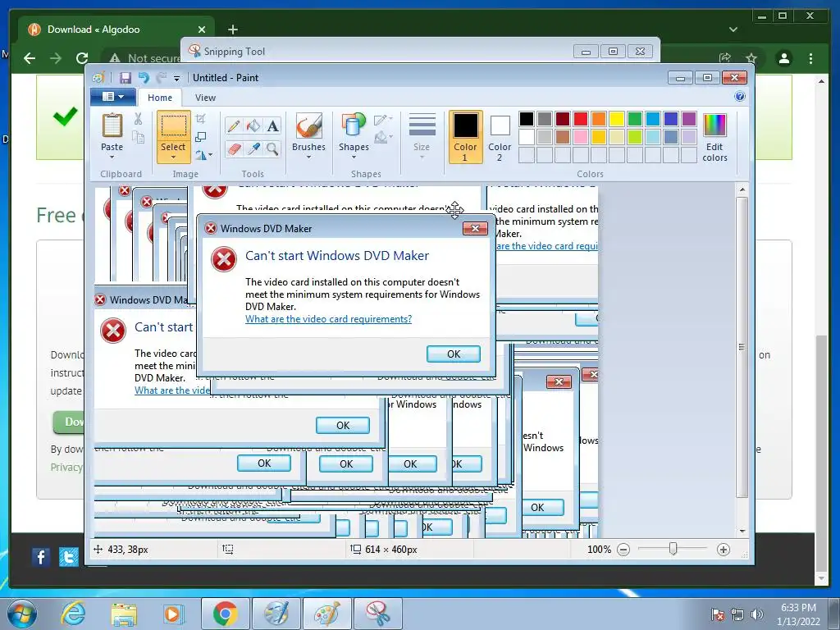Open Chrome three-dot menu

(810, 58)
